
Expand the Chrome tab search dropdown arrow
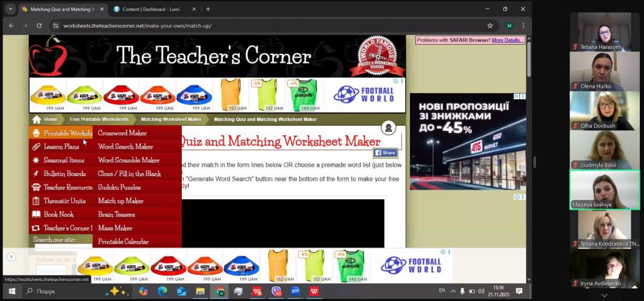point(10,9)
